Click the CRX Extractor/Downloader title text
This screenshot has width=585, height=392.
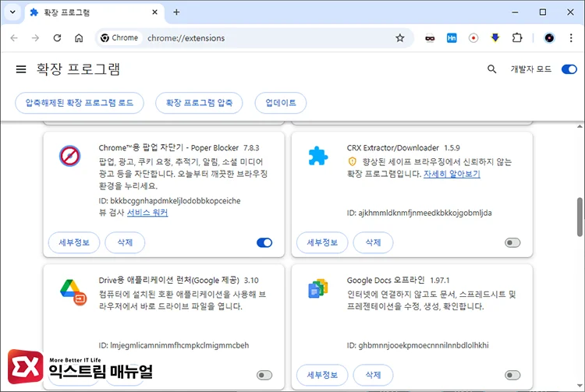[392, 148]
